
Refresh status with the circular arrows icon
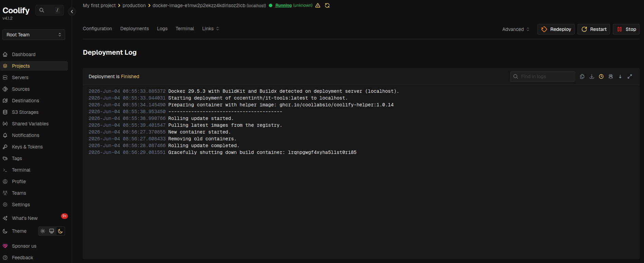click(x=327, y=5)
